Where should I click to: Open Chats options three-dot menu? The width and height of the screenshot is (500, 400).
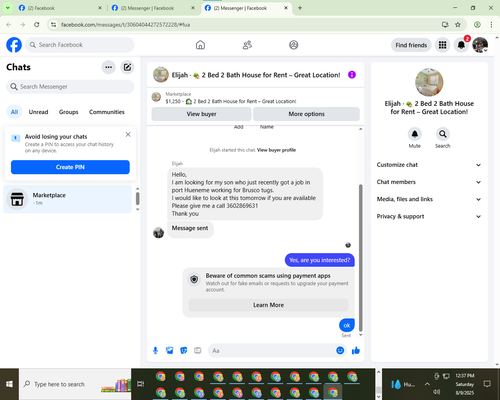coord(109,67)
